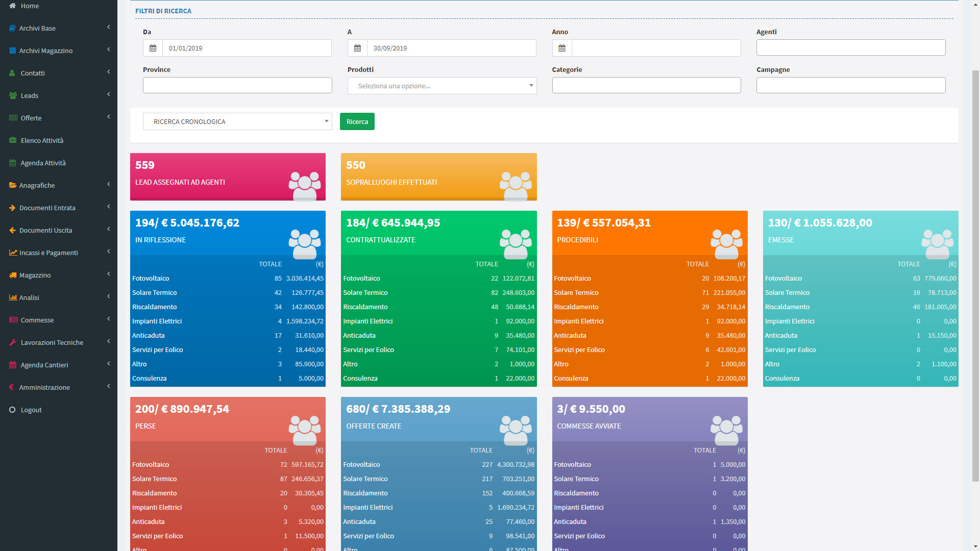Click the Amministrazione euro icon

point(12,387)
